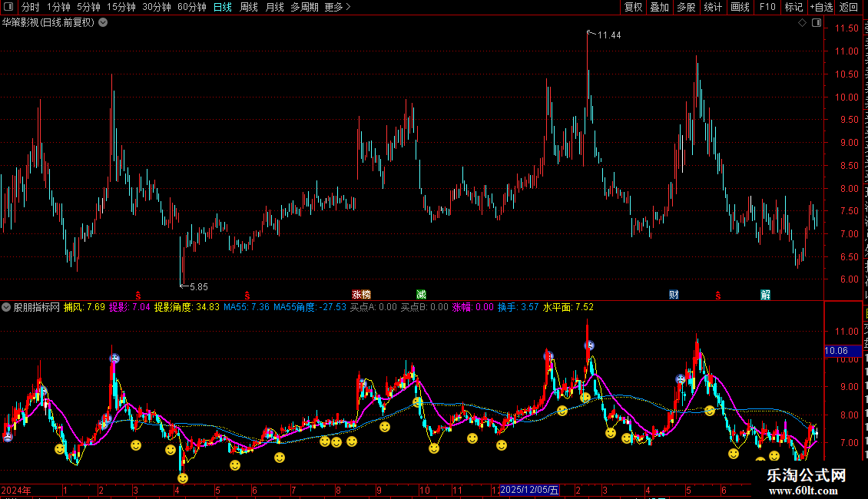Click the 捉影角度: 34.83 value
Image resolution: width=868 pixels, height=499 pixels.
(187, 307)
